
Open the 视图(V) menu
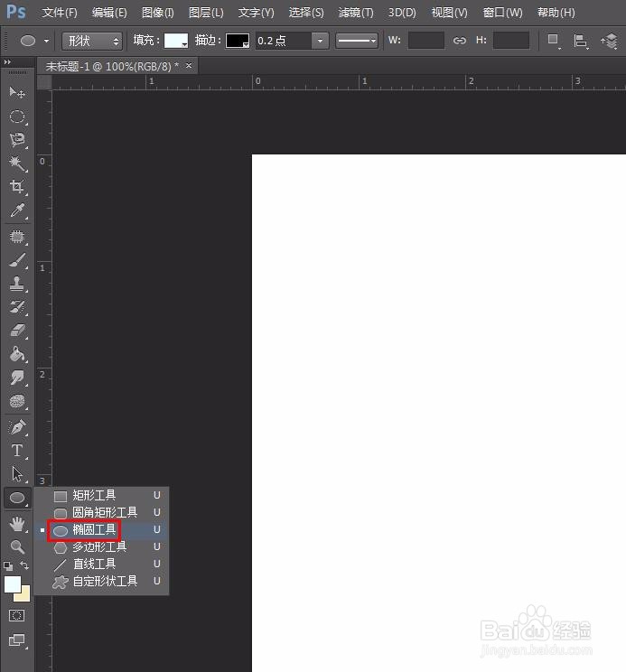(x=449, y=13)
